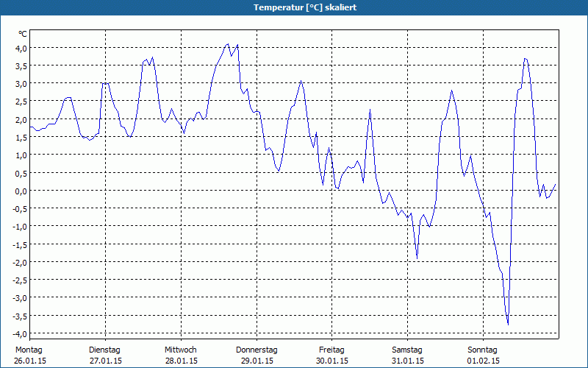The height and width of the screenshot is (368, 588).
Task: Click the negative '-3,5' y-axis label
Action: 20,316
